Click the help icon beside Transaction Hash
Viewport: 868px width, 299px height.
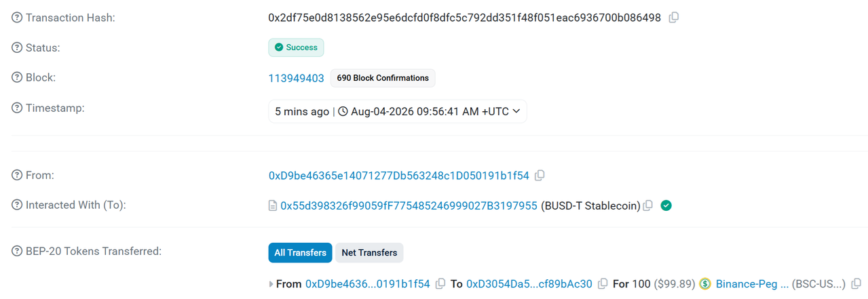[17, 18]
